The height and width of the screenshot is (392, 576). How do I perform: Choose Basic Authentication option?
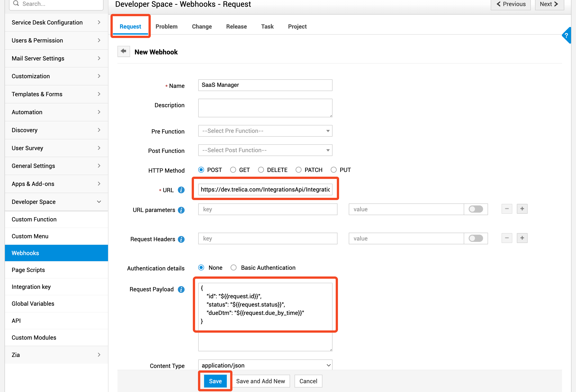234,268
